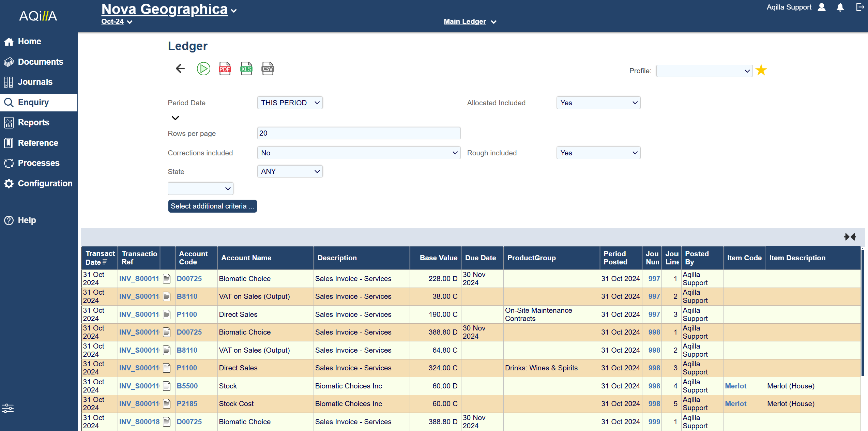Open the Allocated Included dropdown

(x=598, y=103)
